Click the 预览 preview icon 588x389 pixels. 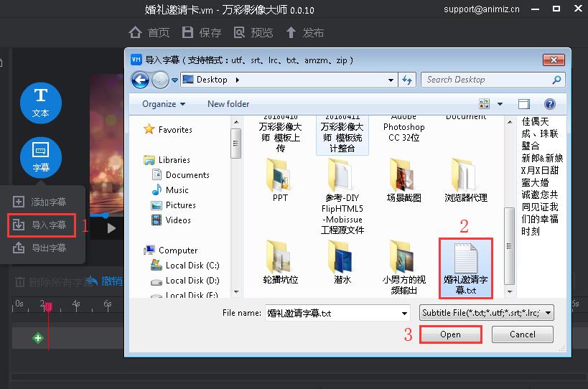(x=239, y=32)
